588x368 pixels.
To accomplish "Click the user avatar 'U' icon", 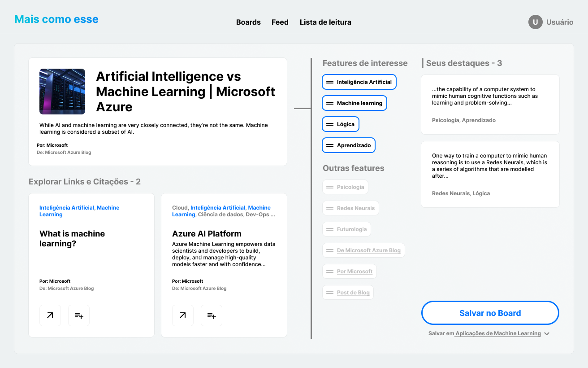I will [536, 22].
